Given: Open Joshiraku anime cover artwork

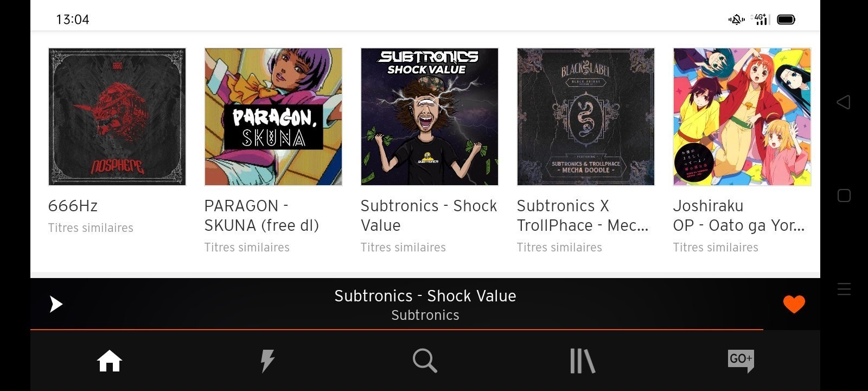Looking at the screenshot, I should coord(742,117).
